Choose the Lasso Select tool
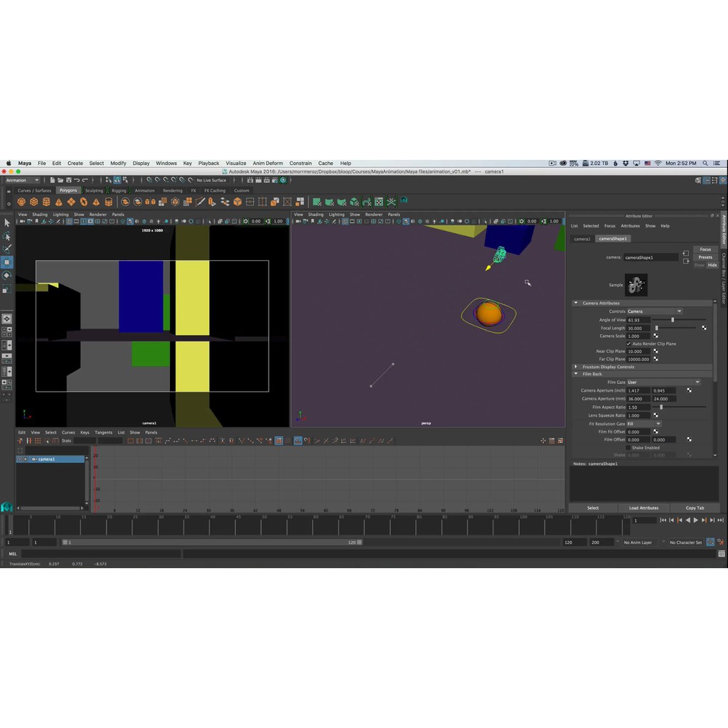This screenshot has width=728, height=728. (7, 235)
